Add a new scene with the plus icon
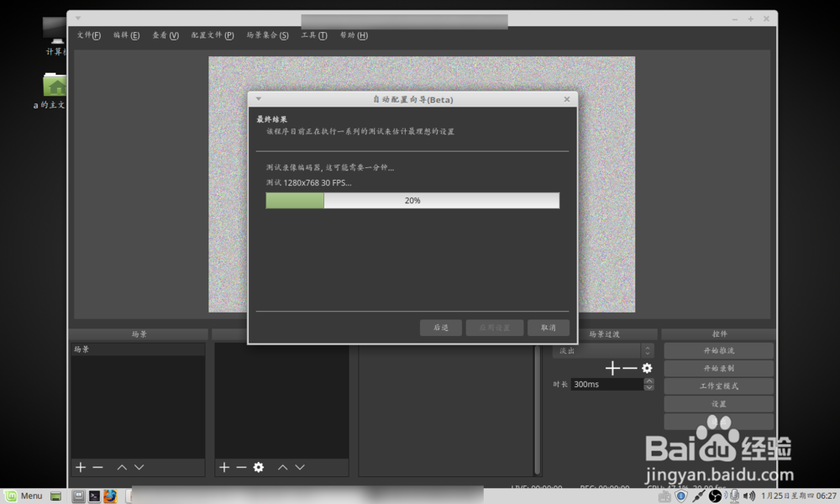This screenshot has width=840, height=504. [80, 467]
